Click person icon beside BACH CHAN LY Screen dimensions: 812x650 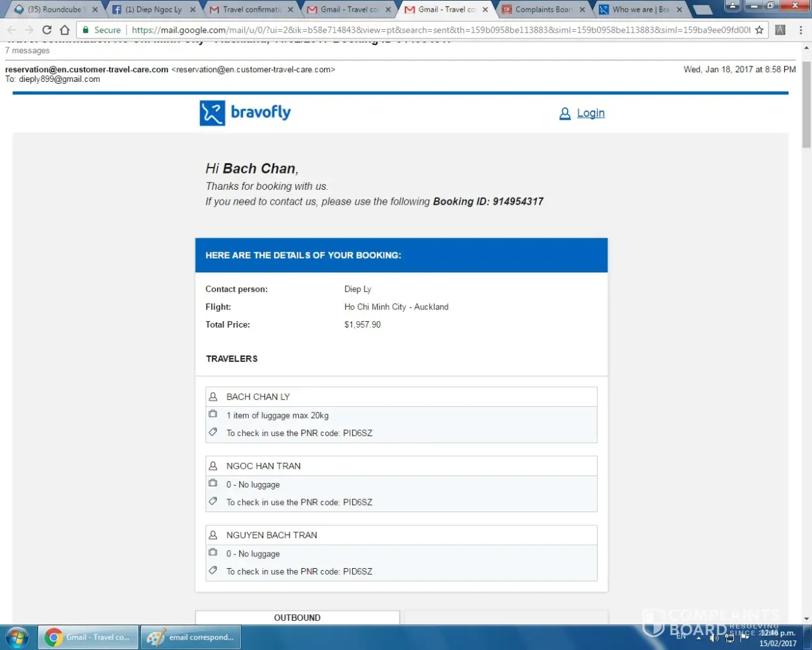[x=212, y=396]
